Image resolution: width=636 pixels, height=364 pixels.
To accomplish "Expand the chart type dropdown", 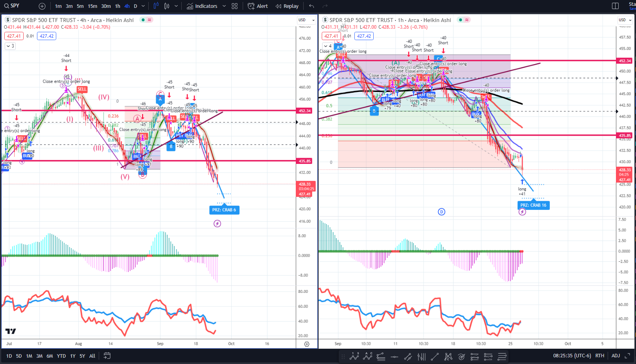I will click(176, 6).
